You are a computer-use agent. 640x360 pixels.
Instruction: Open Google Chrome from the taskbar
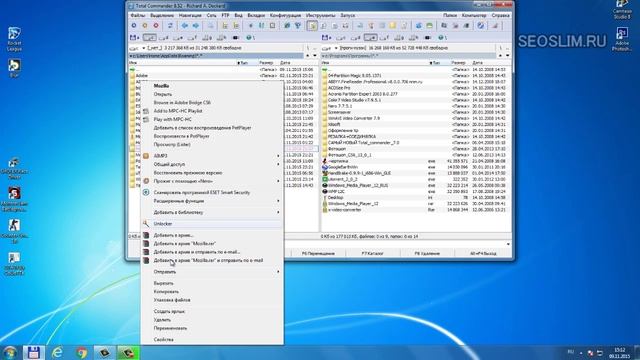[x=81, y=352]
